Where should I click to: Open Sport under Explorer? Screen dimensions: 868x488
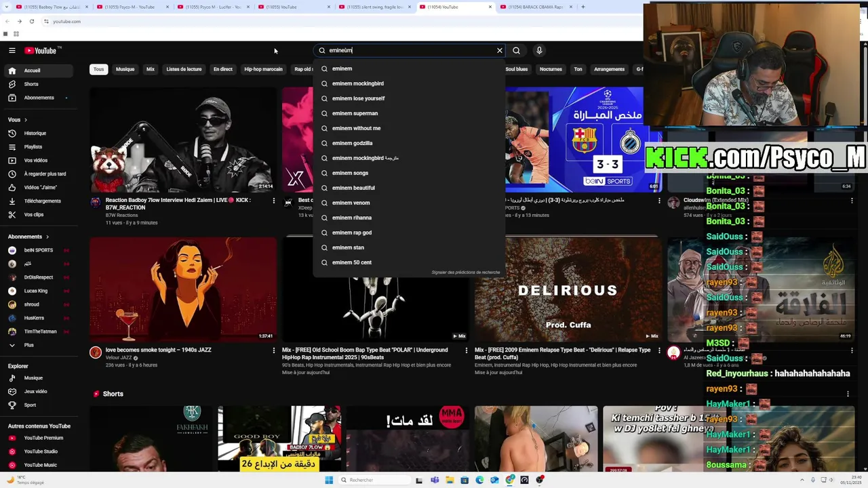pos(40,405)
